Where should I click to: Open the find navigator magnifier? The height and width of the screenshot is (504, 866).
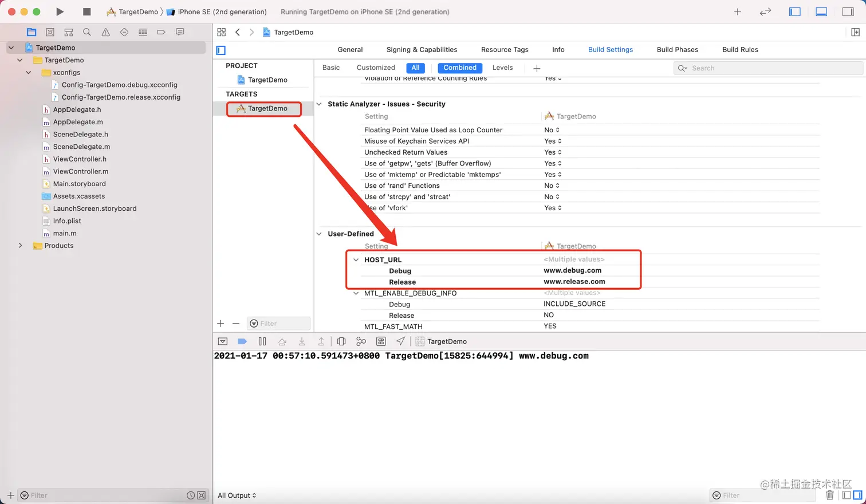(87, 32)
